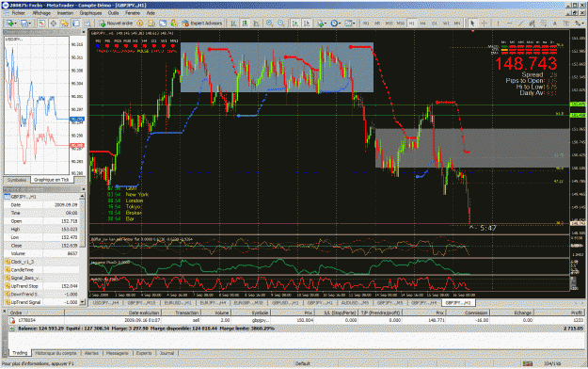This screenshot has width=588, height=369.
Task: Open the Affichage menu
Action: [41, 13]
